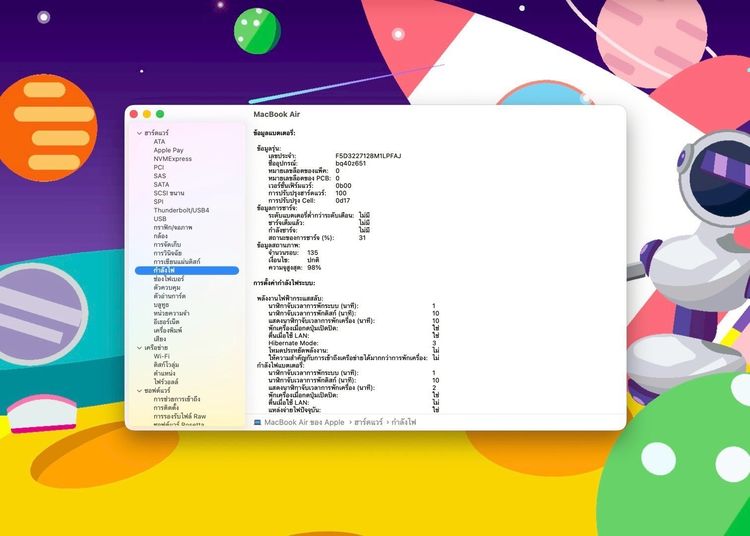Collapse the เครือข่าย (Network) section

(x=139, y=348)
